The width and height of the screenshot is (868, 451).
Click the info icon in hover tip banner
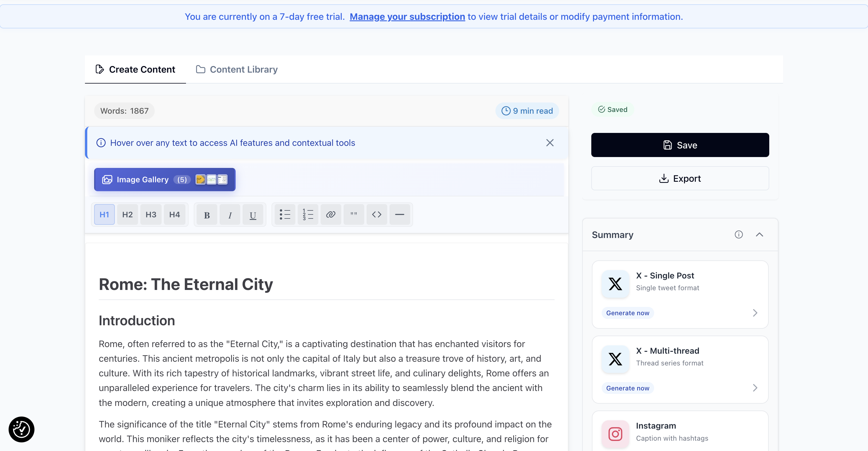click(101, 143)
